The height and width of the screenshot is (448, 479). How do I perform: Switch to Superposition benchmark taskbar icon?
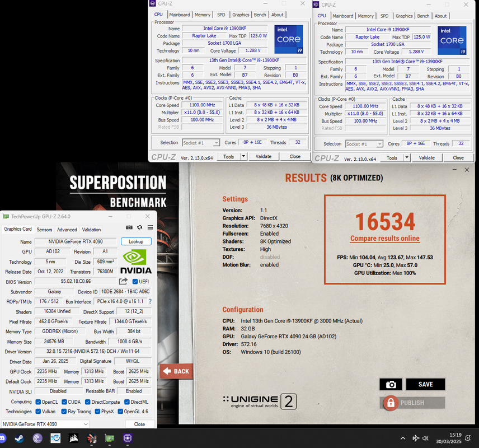tap(92, 438)
